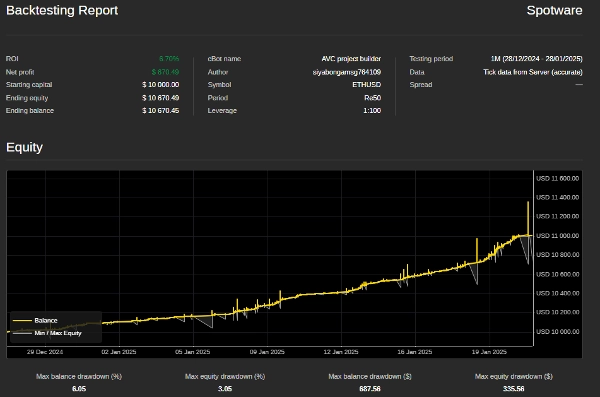This screenshot has width=600, height=397.
Task: Select the 6.05 balance drawdown value
Action: click(79, 389)
